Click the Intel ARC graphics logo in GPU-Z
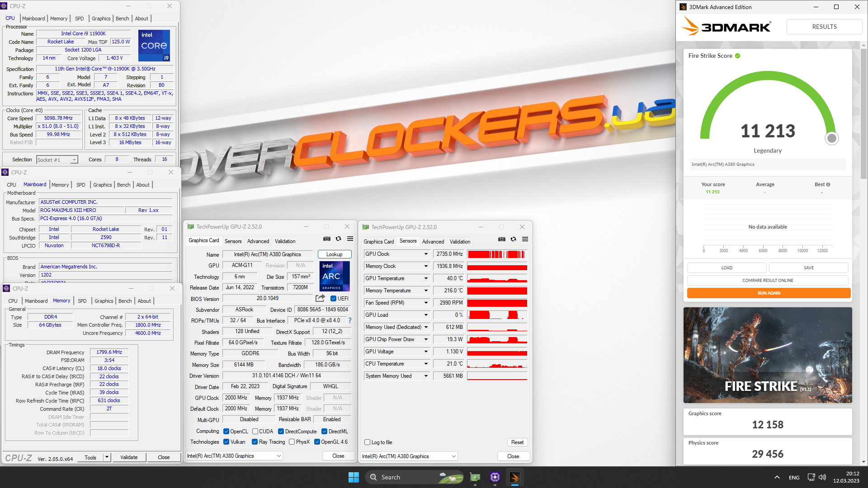 pyautogui.click(x=335, y=276)
